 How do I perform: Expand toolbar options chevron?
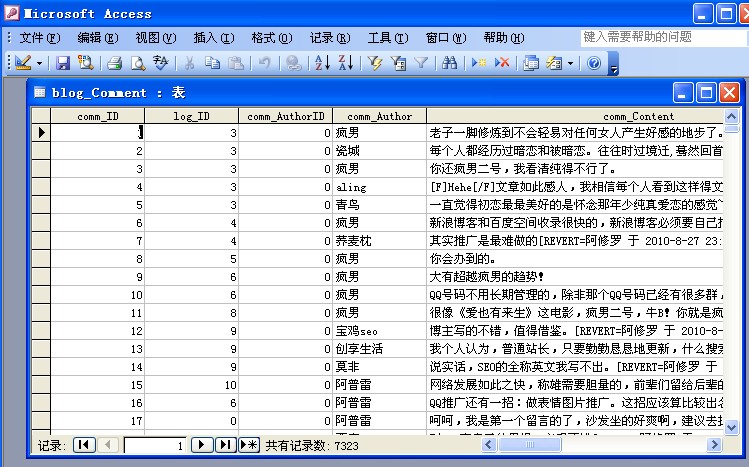614,64
